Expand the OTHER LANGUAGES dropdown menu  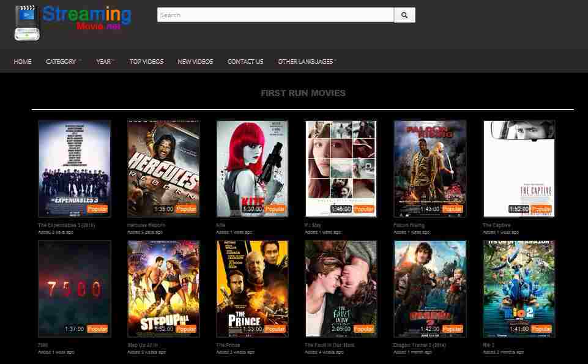pos(307,61)
